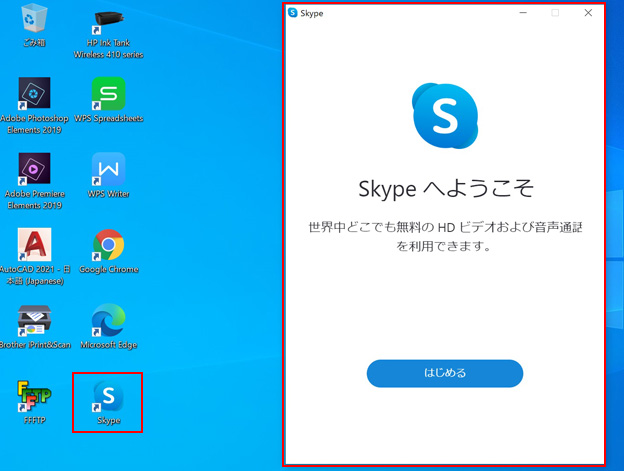Select the AutoCAD 2021 desktop icon
Viewport: 624px width, 471px height.
click(34, 246)
